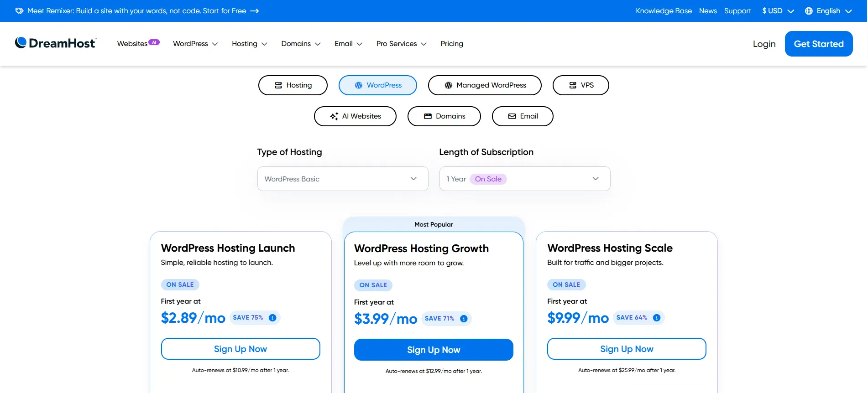Select the WordPress category tab

click(x=378, y=85)
